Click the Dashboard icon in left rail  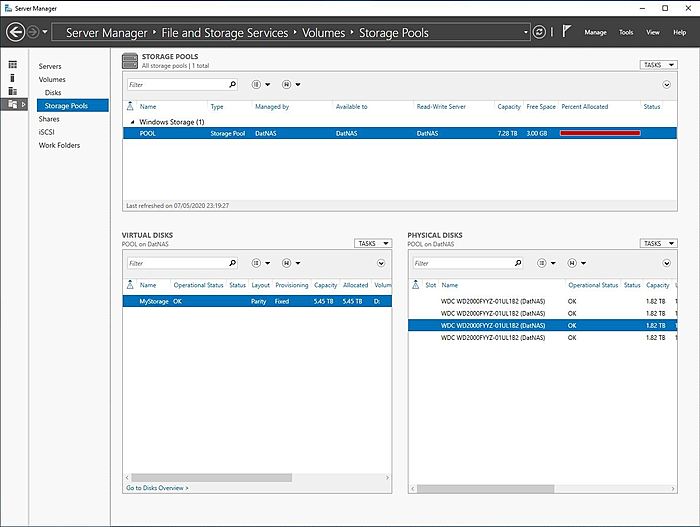pyautogui.click(x=13, y=65)
